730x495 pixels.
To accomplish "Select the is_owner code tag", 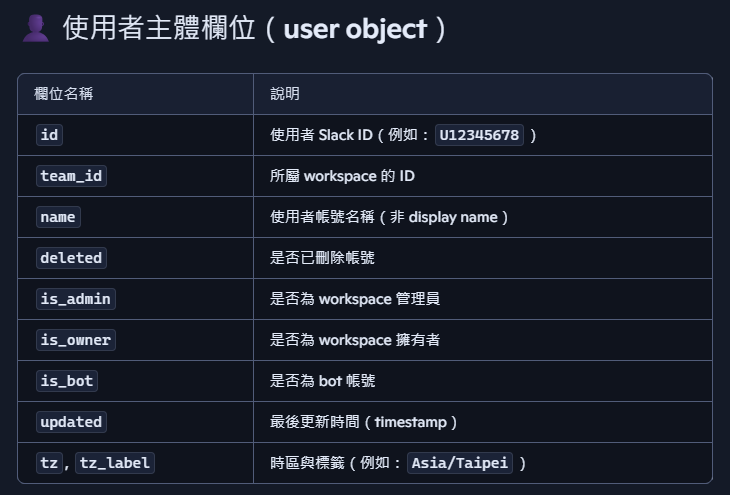I will 75,340.
